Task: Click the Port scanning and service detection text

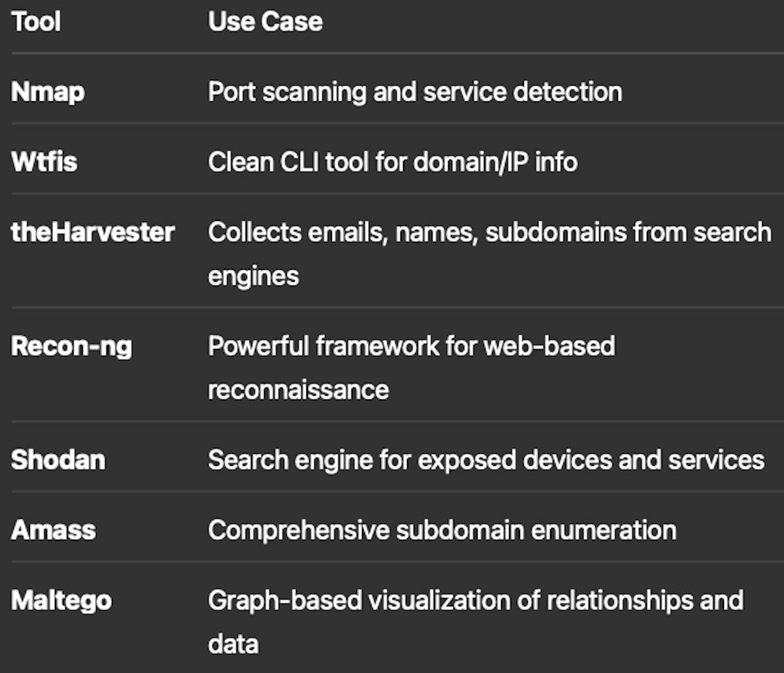Action: [415, 91]
